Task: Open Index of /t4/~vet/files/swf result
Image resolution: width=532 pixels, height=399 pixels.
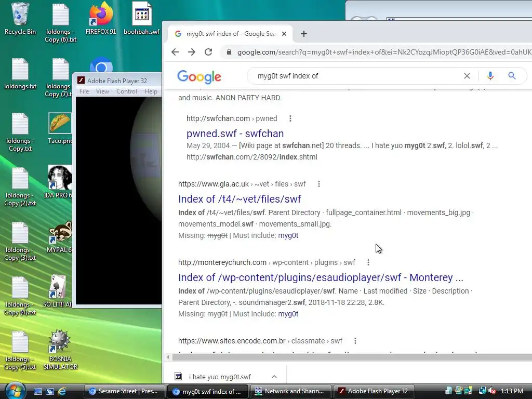Action: [x=240, y=199]
